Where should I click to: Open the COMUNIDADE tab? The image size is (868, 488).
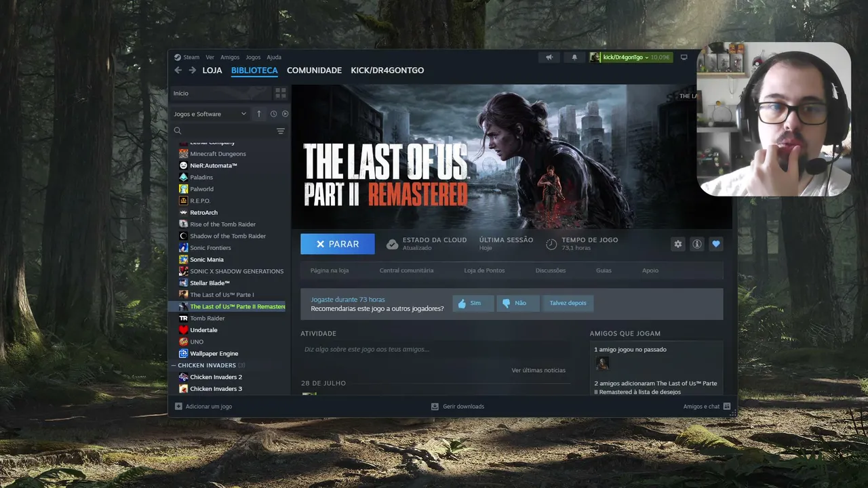(x=314, y=70)
